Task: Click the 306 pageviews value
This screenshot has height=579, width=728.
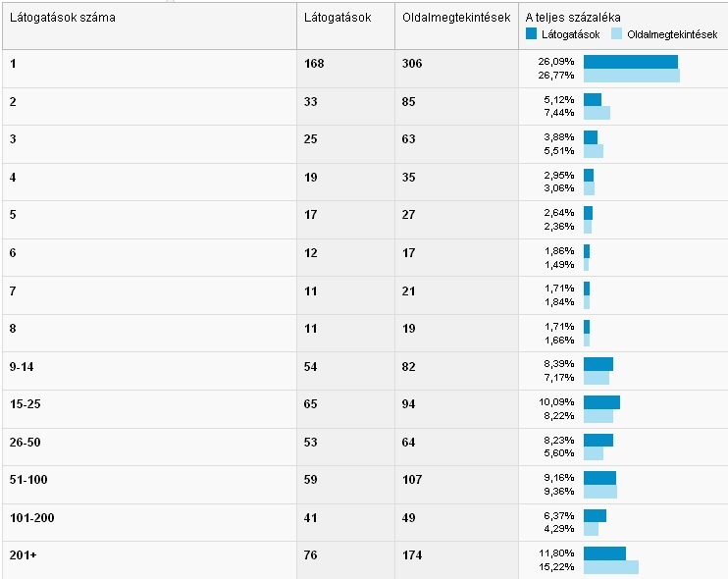Action: coord(411,64)
